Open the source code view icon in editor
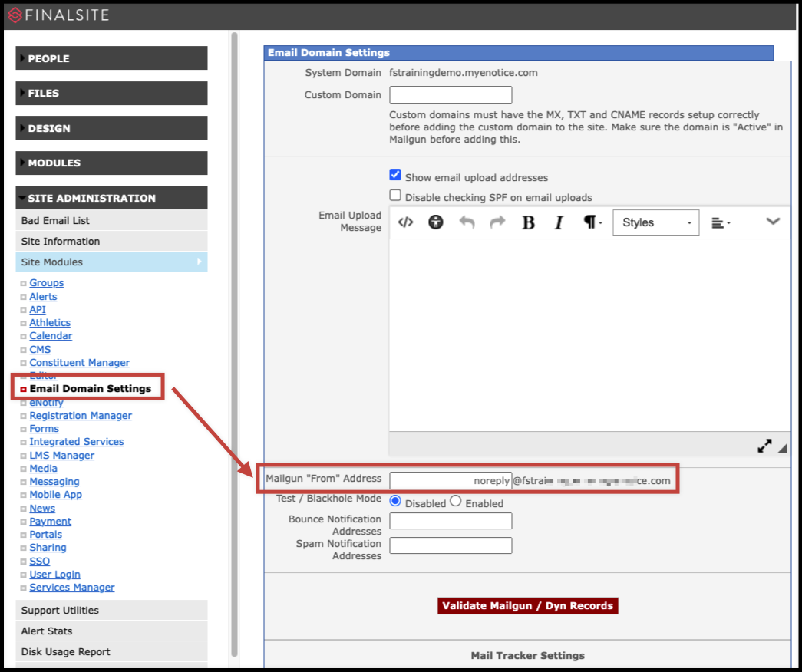Image resolution: width=802 pixels, height=672 pixels. (x=405, y=222)
